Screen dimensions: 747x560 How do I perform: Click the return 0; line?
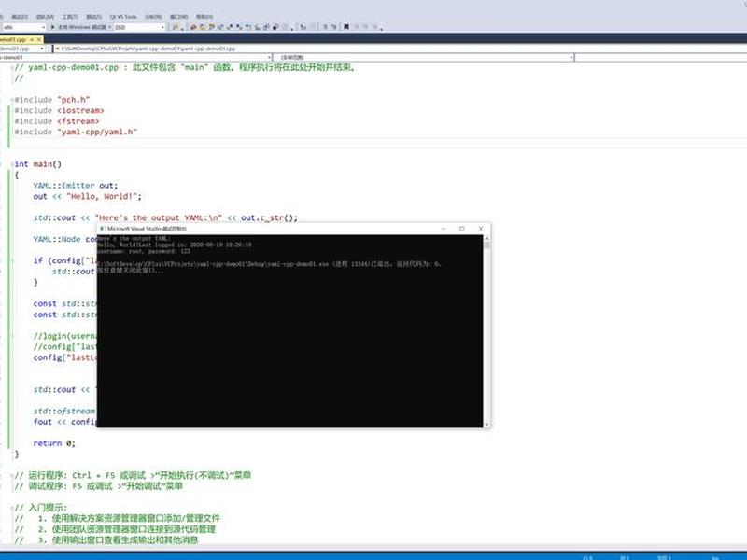[54, 443]
